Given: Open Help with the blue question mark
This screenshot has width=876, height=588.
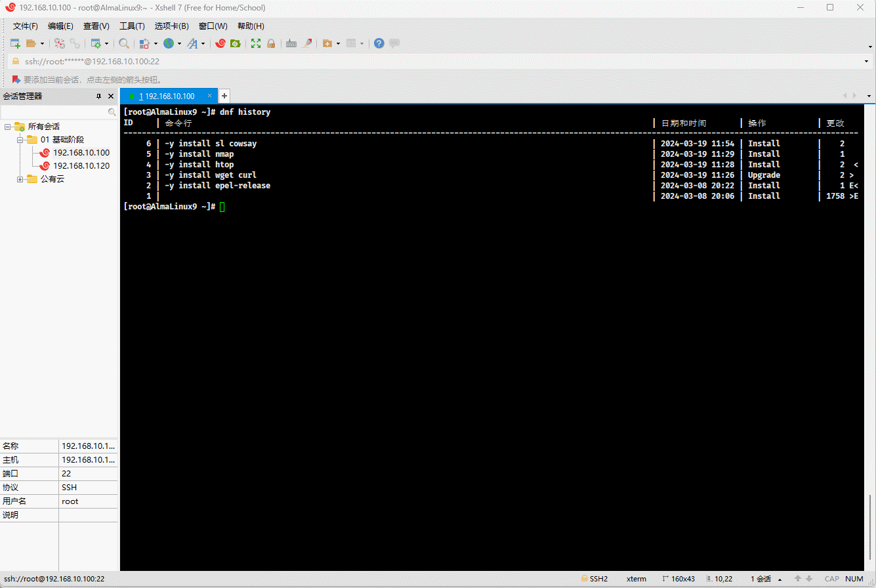Looking at the screenshot, I should [x=379, y=43].
